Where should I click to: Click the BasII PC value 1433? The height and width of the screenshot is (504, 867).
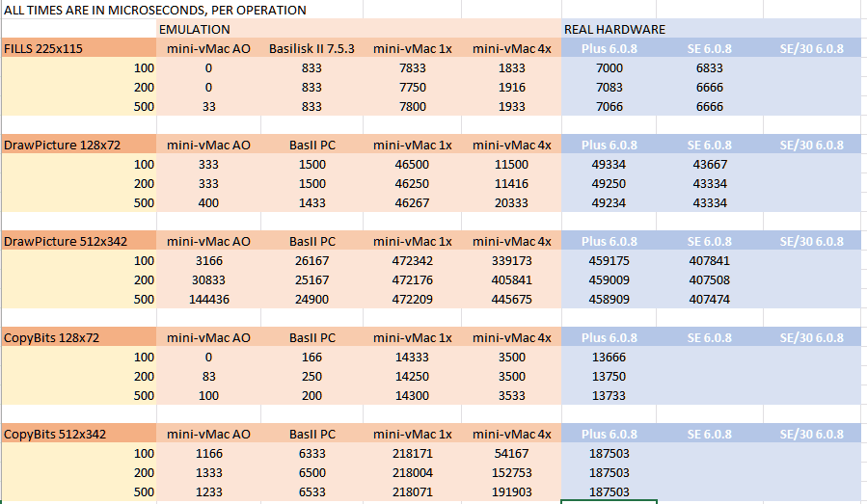pos(312,202)
